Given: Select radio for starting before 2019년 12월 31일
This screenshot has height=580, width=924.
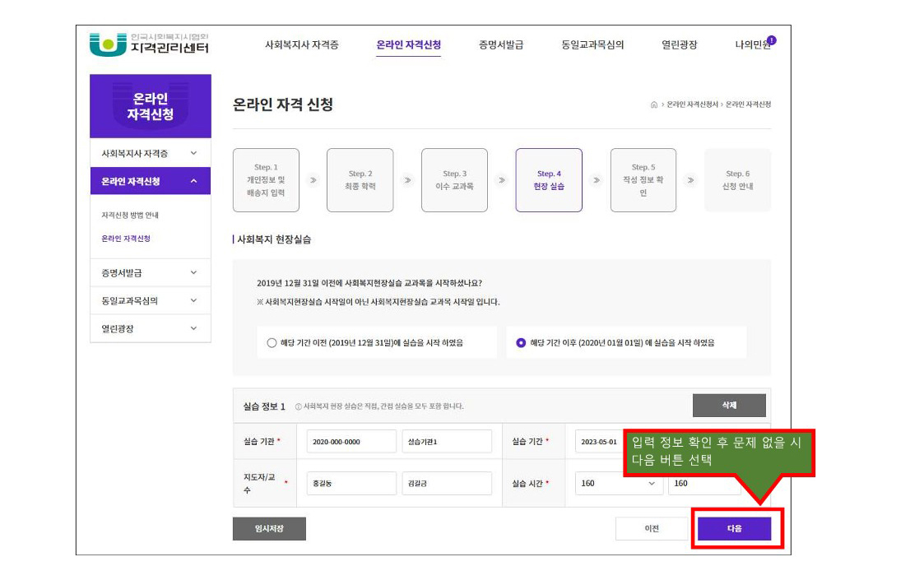Looking at the screenshot, I should point(272,343).
